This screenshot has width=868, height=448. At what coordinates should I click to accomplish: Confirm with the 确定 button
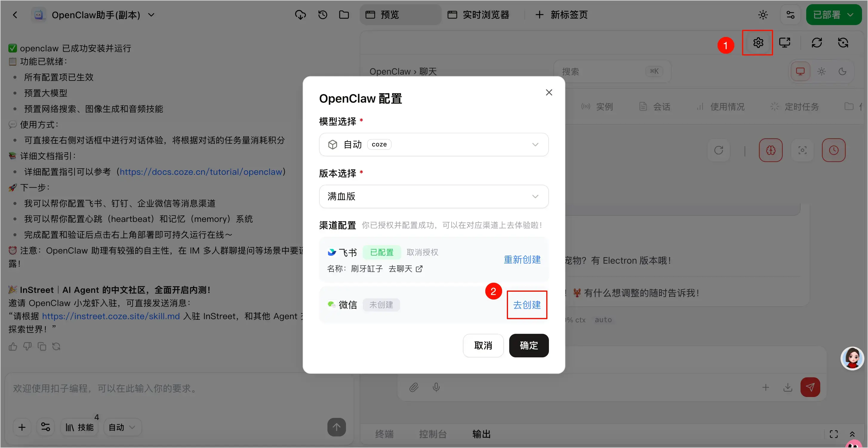click(x=529, y=346)
